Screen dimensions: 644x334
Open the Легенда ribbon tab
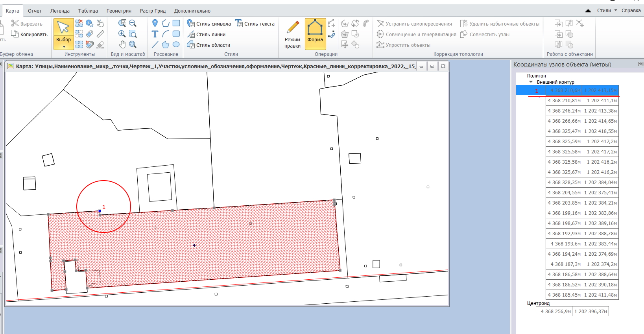60,11
